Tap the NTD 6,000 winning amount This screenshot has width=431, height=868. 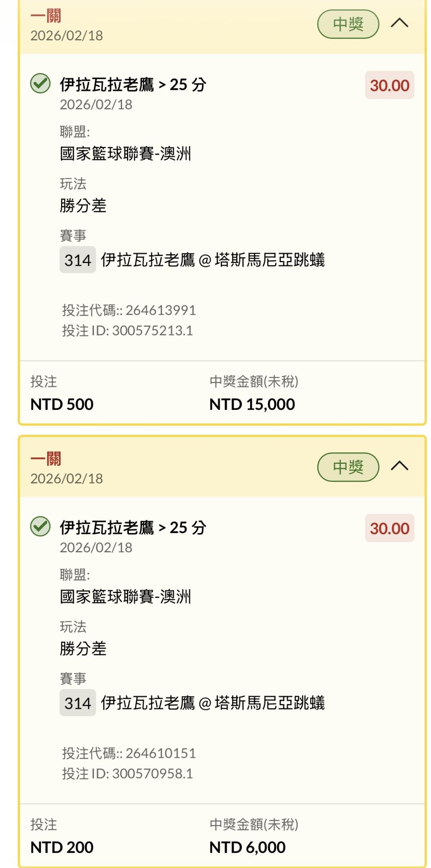click(x=247, y=847)
